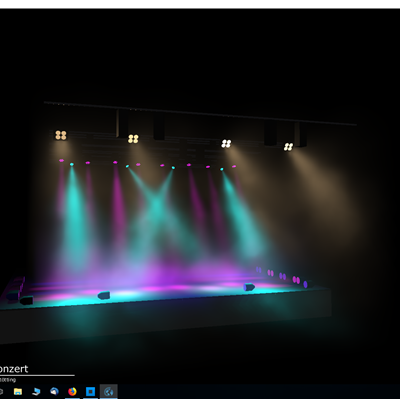This screenshot has width=400, height=399.
Task: Open the blue computer icon beside File Explorer
Action: 36,391
